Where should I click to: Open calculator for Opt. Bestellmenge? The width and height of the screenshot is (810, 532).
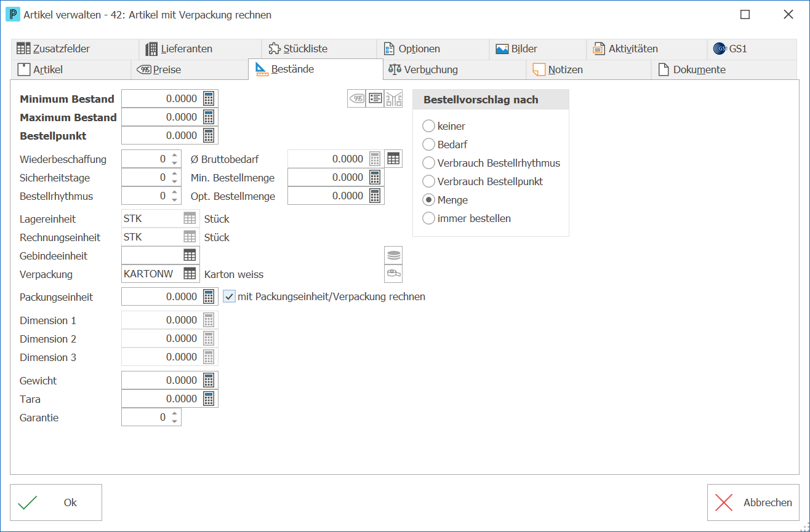pos(375,196)
